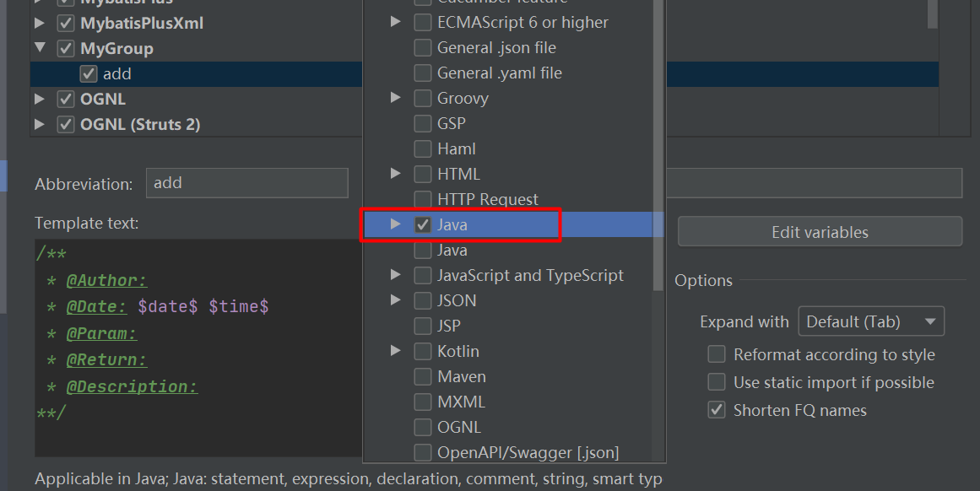Expand JavaScript and TypeScript context
The width and height of the screenshot is (980, 491).
[395, 274]
